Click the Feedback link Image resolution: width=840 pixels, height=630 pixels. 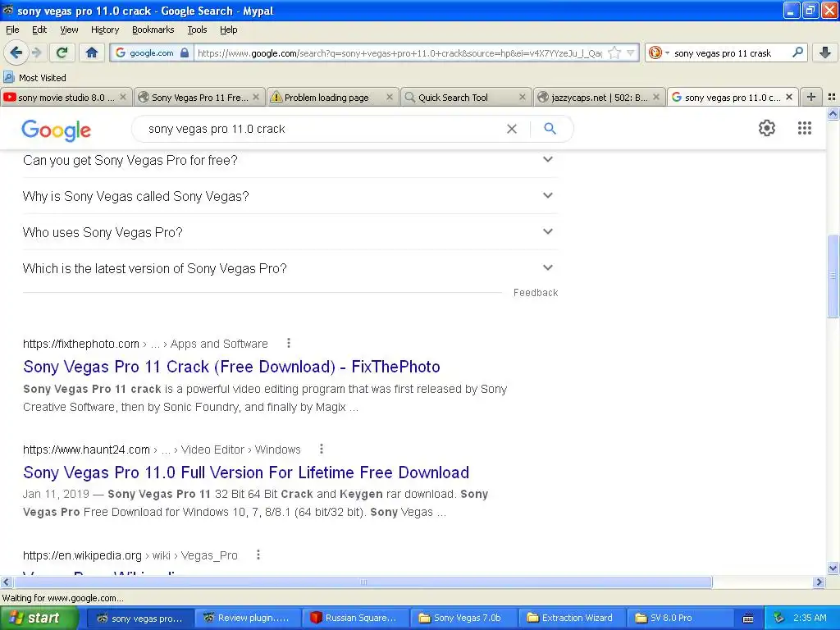[536, 293]
